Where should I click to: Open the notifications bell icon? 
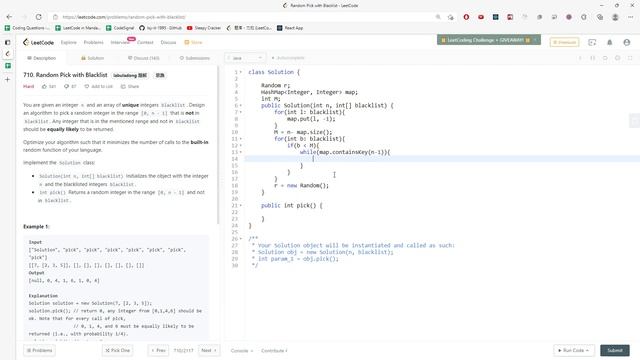pyautogui.click(x=609, y=42)
